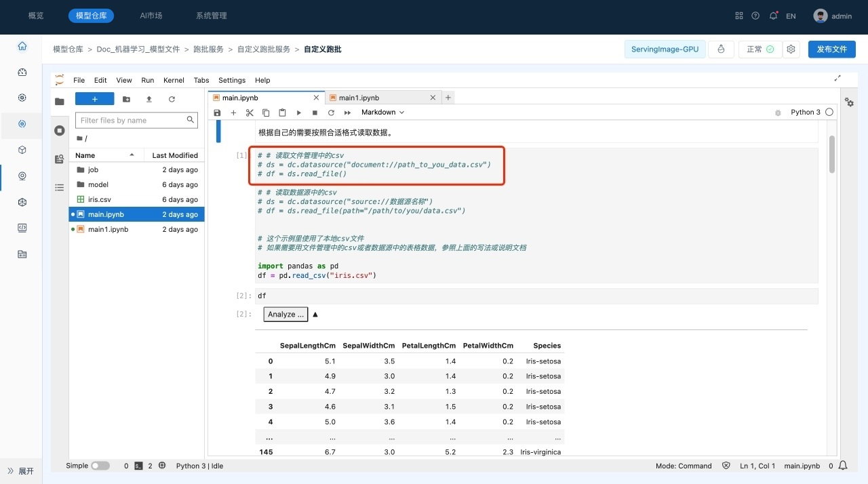868x484 pixels.
Task: Run the selected cell with play icon
Action: click(x=298, y=113)
